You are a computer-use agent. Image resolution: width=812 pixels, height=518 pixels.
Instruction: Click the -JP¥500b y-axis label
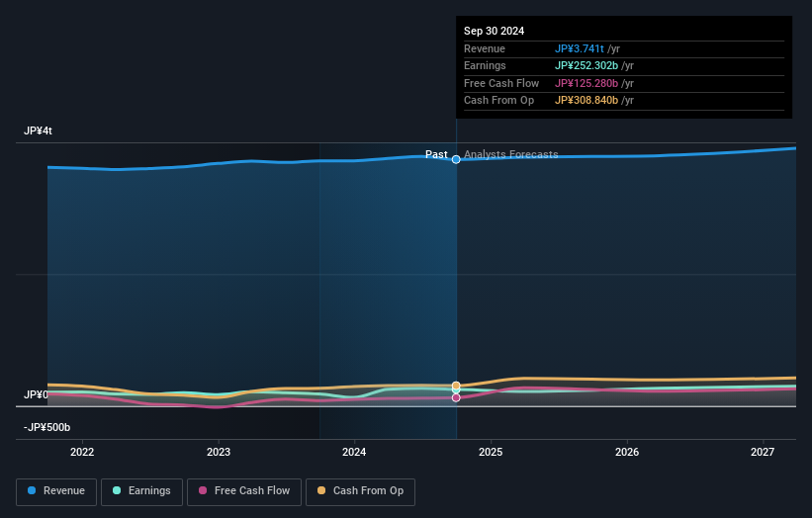46,427
